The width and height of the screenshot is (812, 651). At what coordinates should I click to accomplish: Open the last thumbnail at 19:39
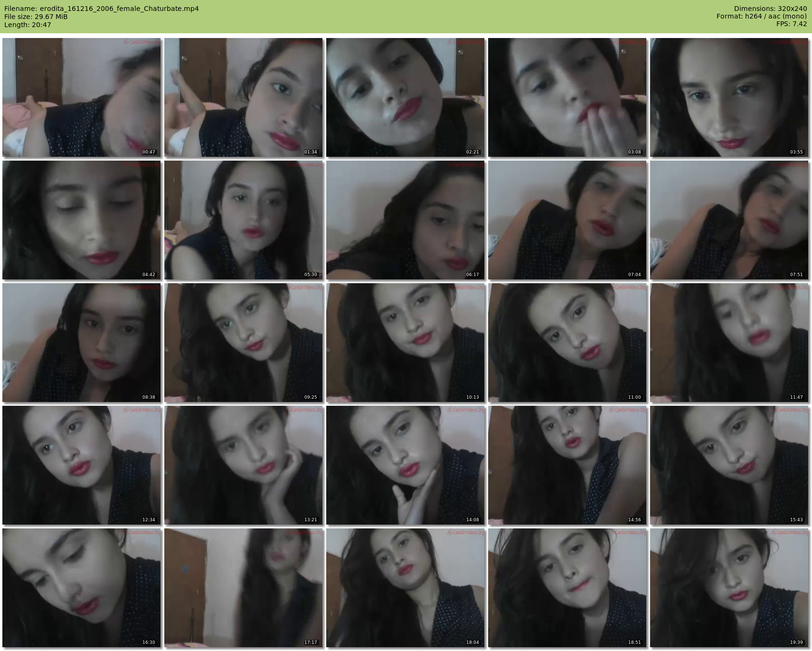[729, 588]
